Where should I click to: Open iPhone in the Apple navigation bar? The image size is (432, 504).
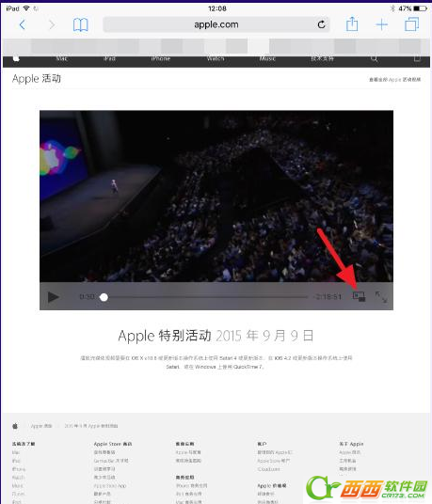point(161,58)
